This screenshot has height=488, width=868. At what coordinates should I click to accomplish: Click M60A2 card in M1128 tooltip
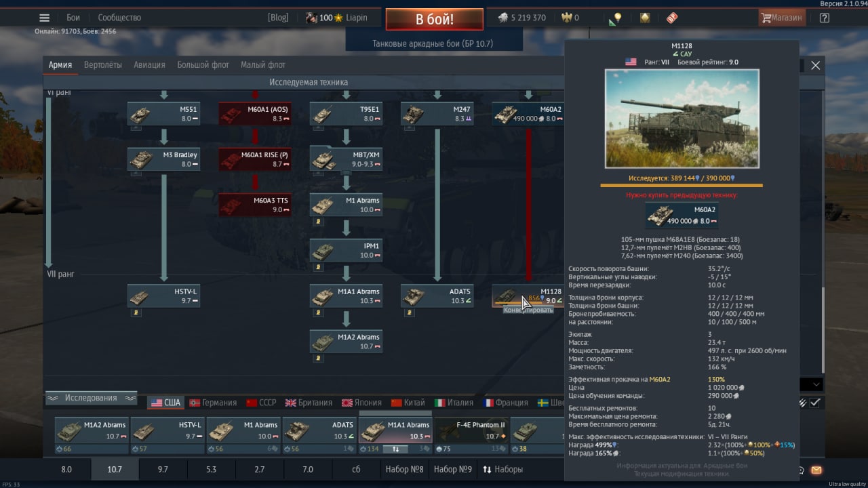(x=682, y=216)
